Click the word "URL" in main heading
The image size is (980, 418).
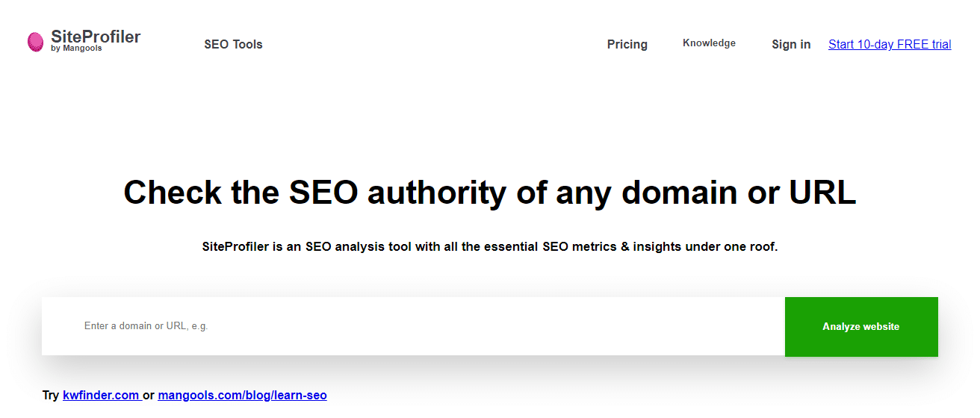pyautogui.click(x=822, y=193)
